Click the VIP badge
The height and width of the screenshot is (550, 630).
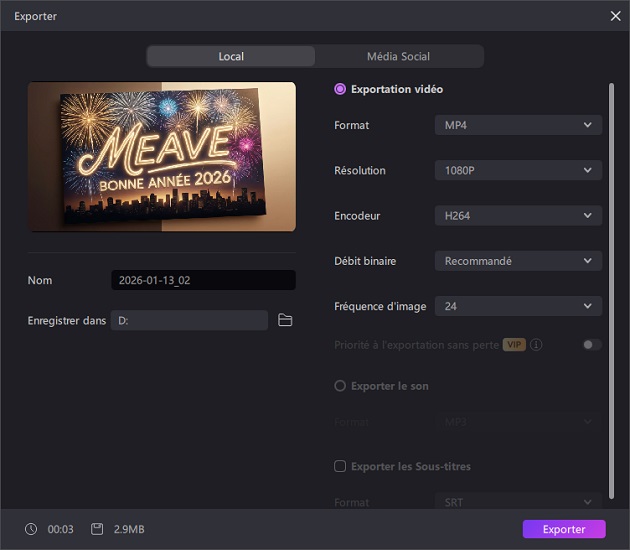(514, 345)
